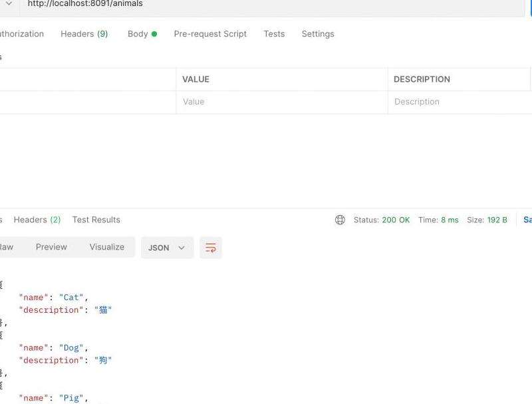This screenshot has height=404, width=532.
Task: Click the Description input cell
Action: (x=459, y=102)
